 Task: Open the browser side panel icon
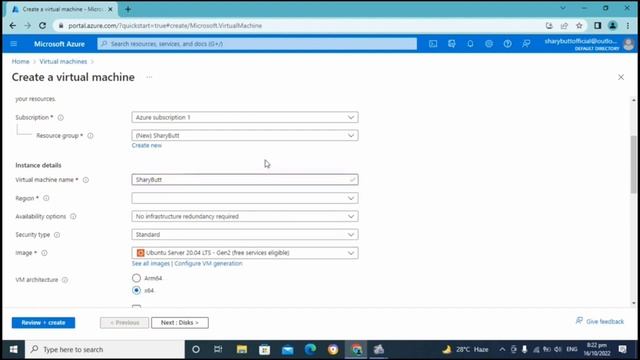pyautogui.click(x=598, y=26)
